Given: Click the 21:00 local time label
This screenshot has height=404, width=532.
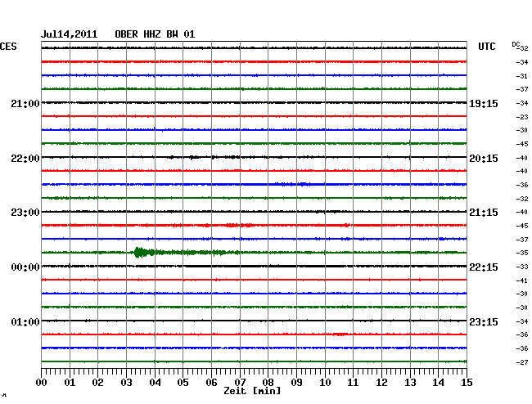Looking at the screenshot, I should [25, 104].
